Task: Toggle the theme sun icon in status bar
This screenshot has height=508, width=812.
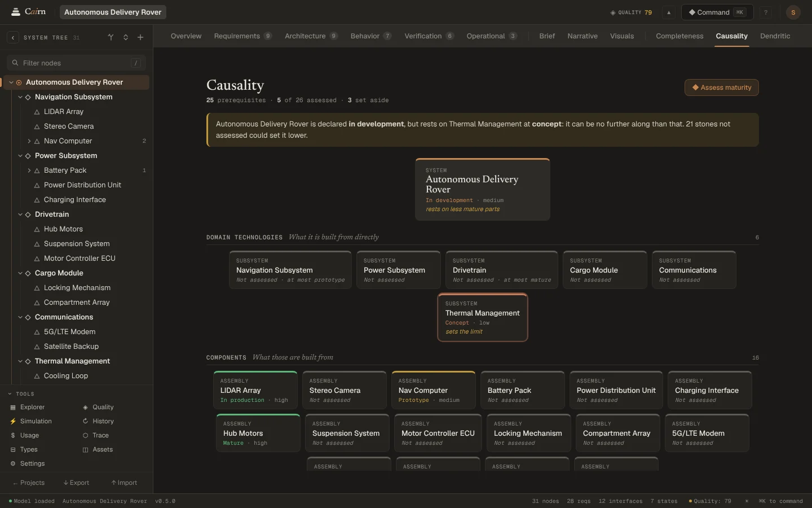Action: pos(747,501)
